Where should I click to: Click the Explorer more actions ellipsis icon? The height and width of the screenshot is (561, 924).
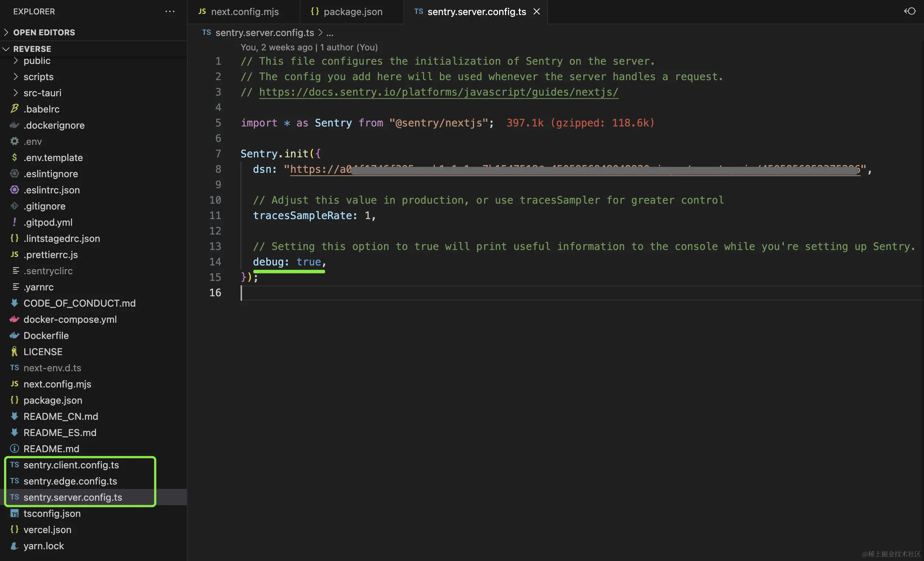pos(170,12)
